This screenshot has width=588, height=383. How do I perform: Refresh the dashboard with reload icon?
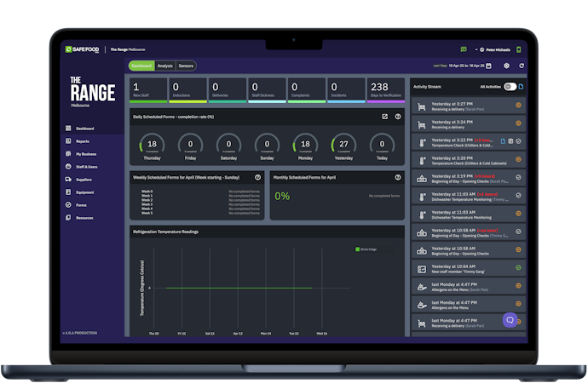(522, 66)
